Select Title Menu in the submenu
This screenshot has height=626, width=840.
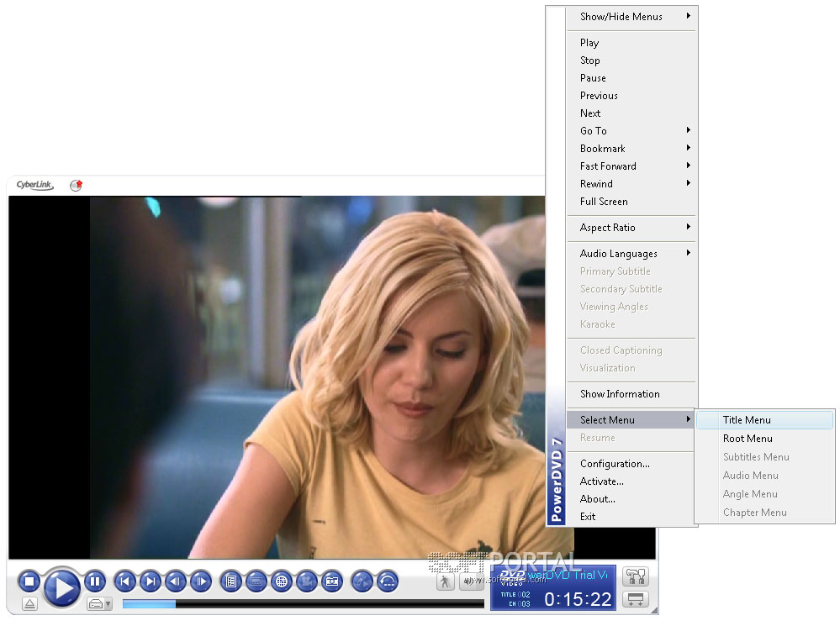pos(765,420)
